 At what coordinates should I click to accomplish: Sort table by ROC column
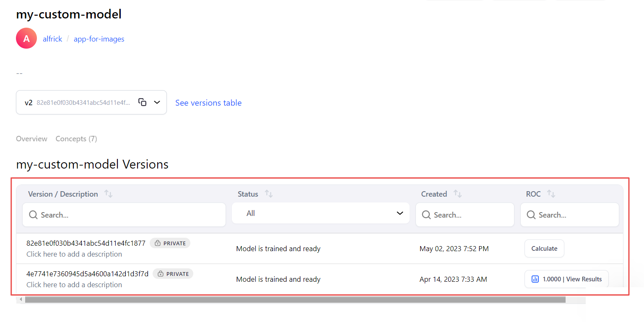(551, 194)
